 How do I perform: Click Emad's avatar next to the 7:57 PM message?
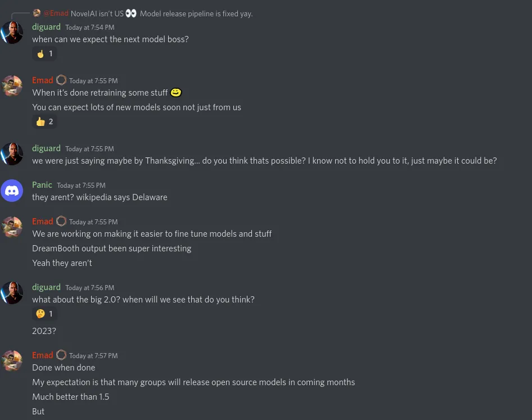[12, 360]
